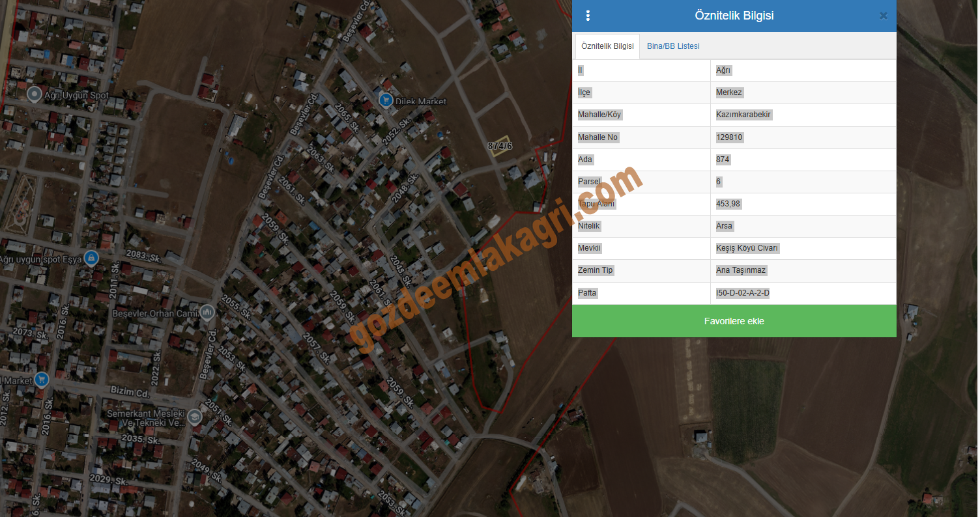
Task: Select the Ağrı uygun spot Eşya marker icon
Action: (91, 258)
